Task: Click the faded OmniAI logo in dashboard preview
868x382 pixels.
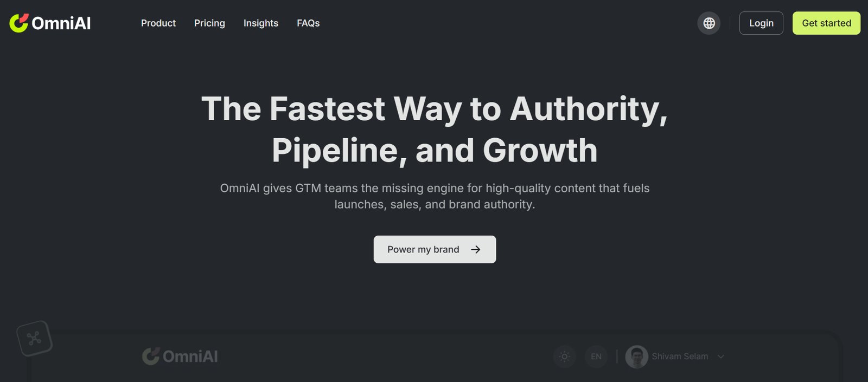Action: coord(180,357)
